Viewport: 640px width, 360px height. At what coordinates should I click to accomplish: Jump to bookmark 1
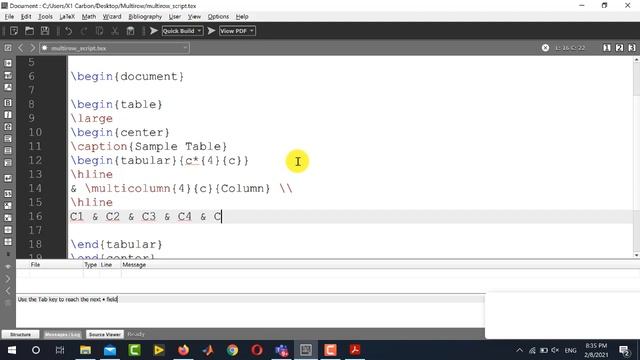(x=607, y=48)
